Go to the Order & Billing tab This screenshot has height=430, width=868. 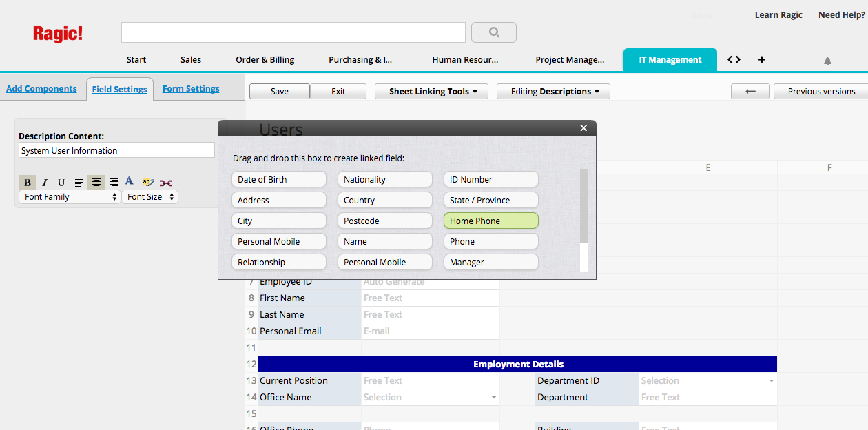tap(265, 60)
